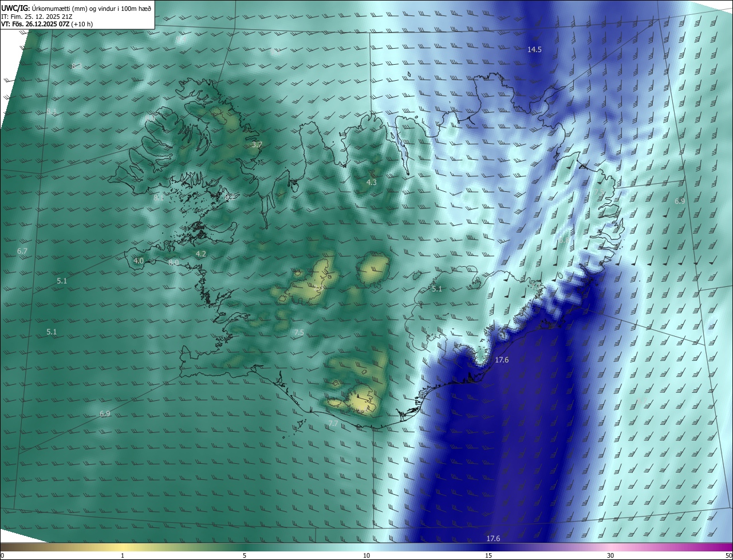
Task: Click the 8.0 value label
Action: 174,262
